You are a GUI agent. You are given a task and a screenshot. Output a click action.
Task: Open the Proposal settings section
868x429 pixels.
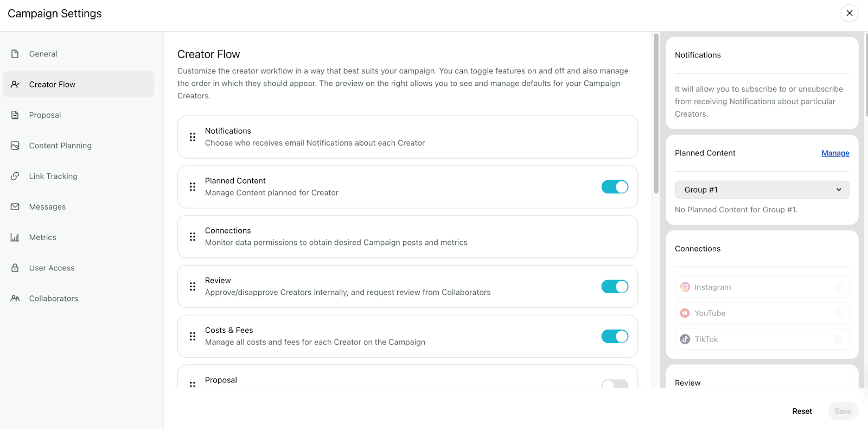tap(45, 115)
